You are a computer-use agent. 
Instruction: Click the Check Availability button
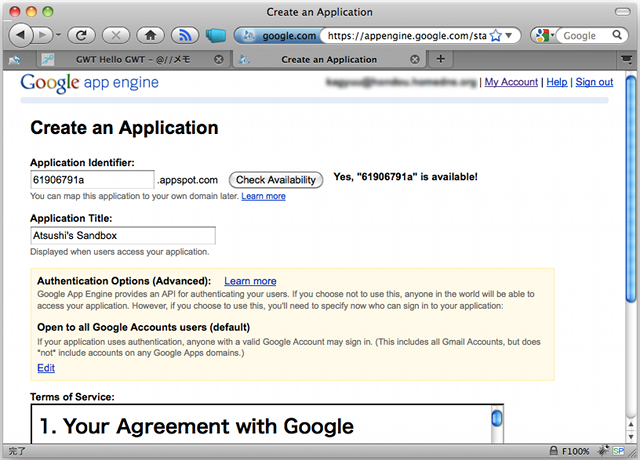click(x=276, y=180)
